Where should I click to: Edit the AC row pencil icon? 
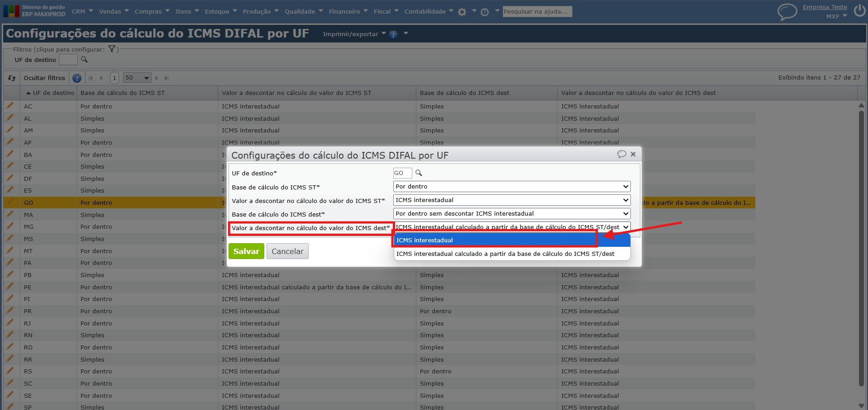(x=10, y=106)
